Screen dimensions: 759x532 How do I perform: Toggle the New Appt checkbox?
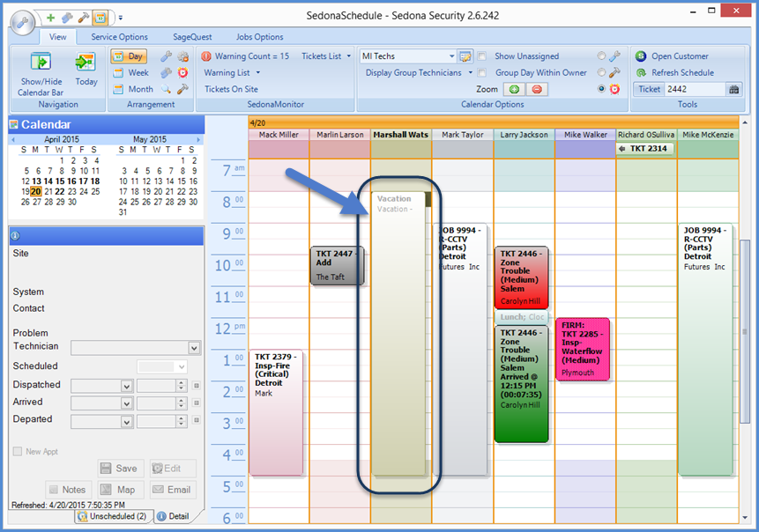pos(18,452)
